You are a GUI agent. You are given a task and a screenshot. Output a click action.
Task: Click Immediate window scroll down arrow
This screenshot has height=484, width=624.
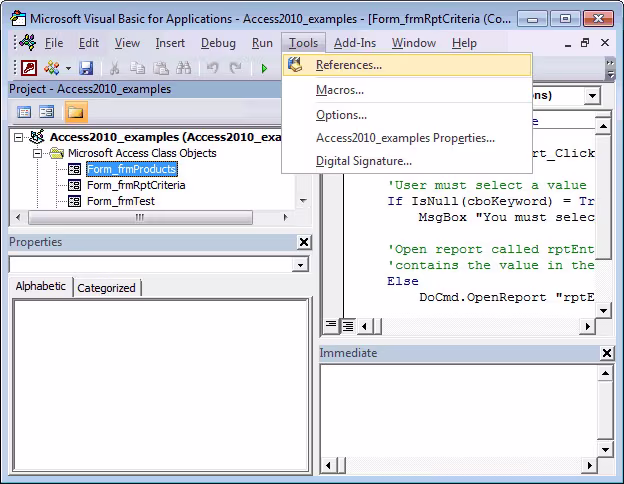tap(605, 450)
